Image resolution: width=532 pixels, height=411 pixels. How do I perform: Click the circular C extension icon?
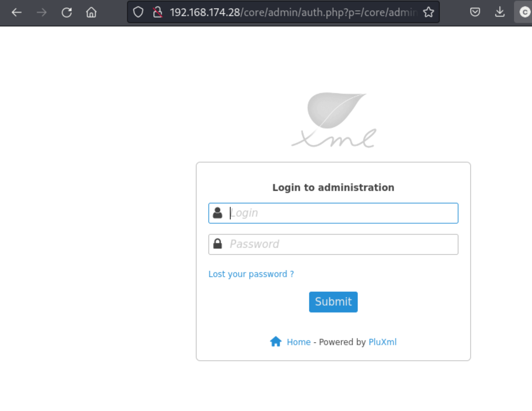pos(524,12)
